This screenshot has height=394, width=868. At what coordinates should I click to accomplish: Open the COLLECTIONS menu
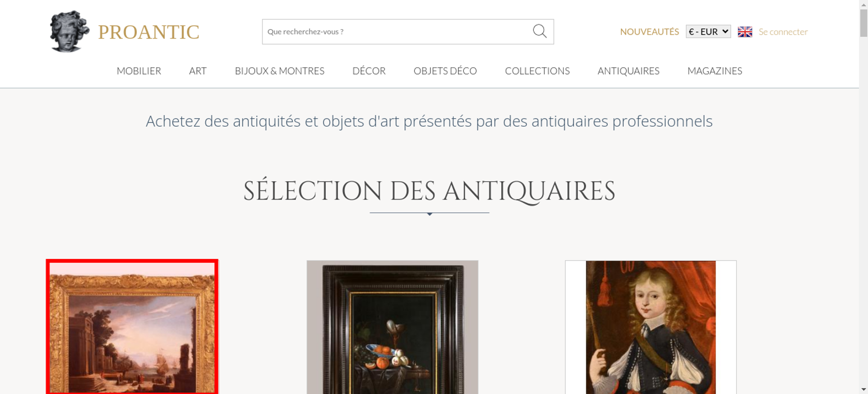pos(537,71)
